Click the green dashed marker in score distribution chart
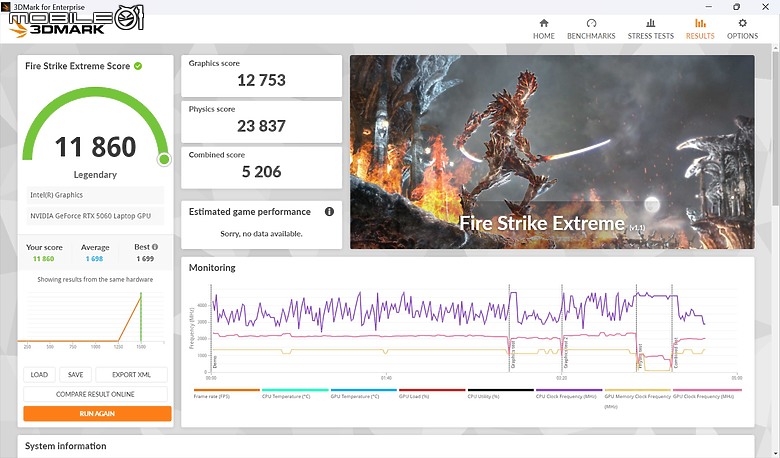780x458 pixels. point(141,317)
